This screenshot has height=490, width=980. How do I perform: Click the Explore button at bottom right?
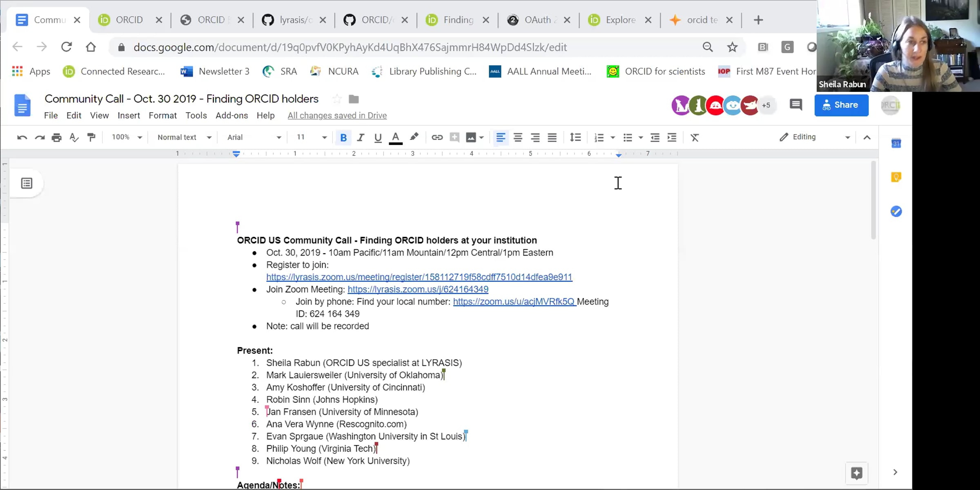pyautogui.click(x=856, y=473)
